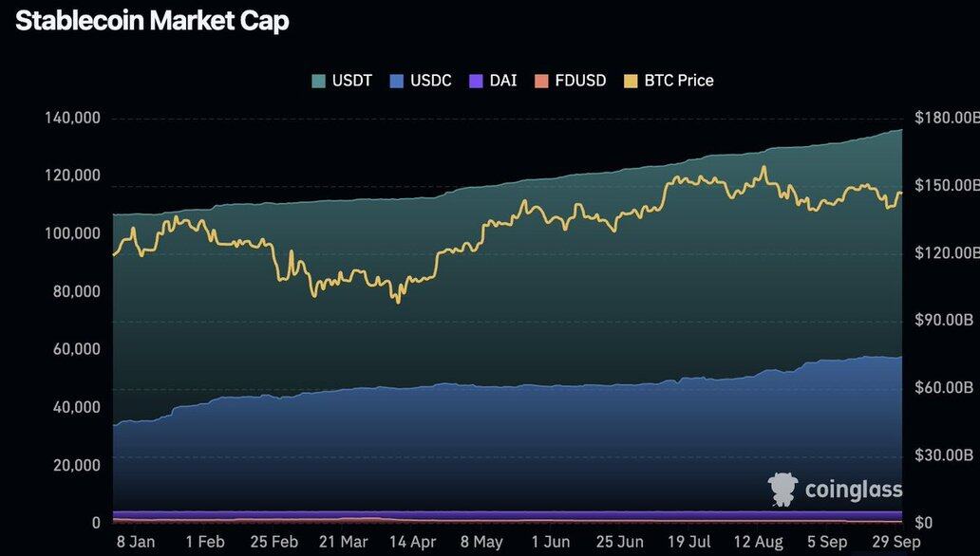Screen dimensions: 980x556
Task: Toggle the USDT series legend label
Action: 351,81
